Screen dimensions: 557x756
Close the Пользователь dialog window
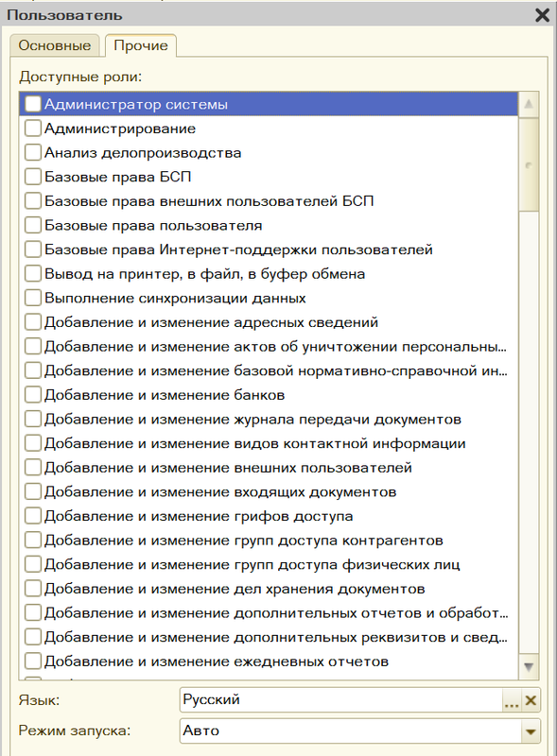point(542,15)
